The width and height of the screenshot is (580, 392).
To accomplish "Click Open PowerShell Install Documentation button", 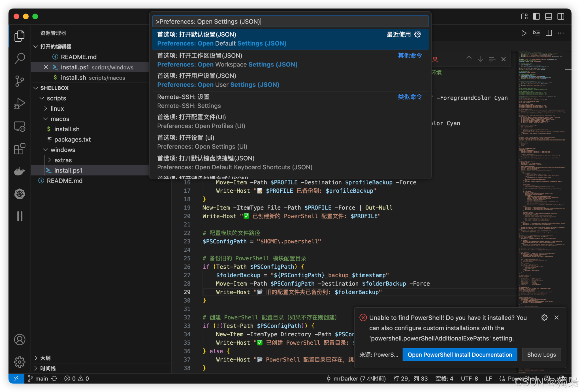I will click(x=459, y=354).
